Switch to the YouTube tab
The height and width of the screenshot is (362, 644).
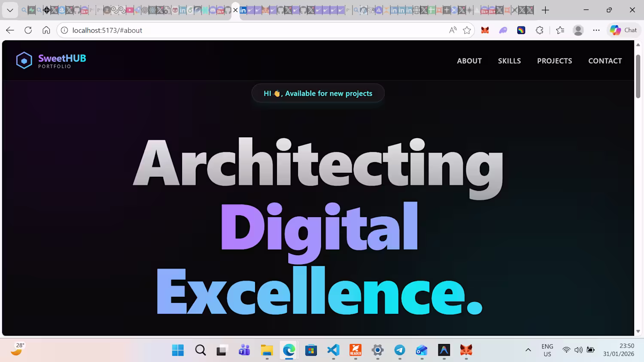point(130,10)
